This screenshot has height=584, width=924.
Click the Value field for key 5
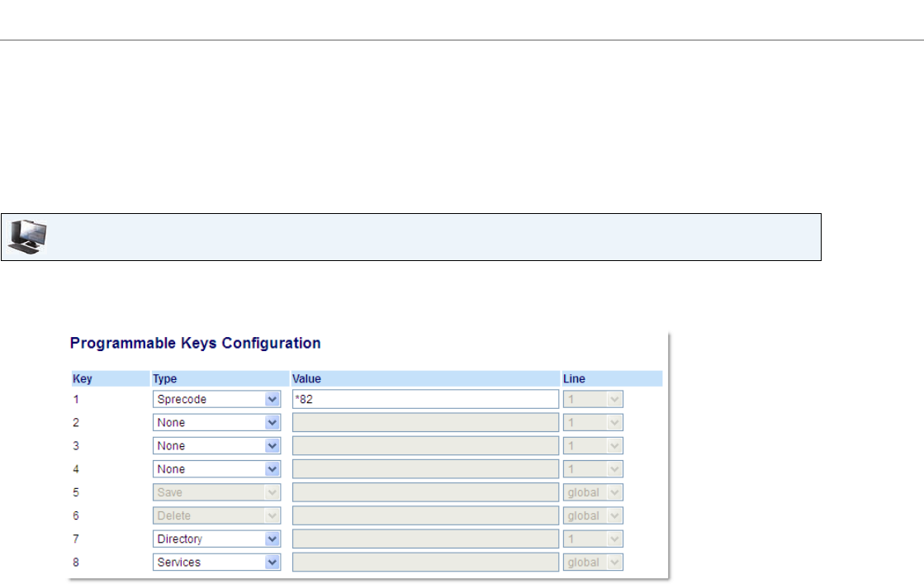coord(425,492)
